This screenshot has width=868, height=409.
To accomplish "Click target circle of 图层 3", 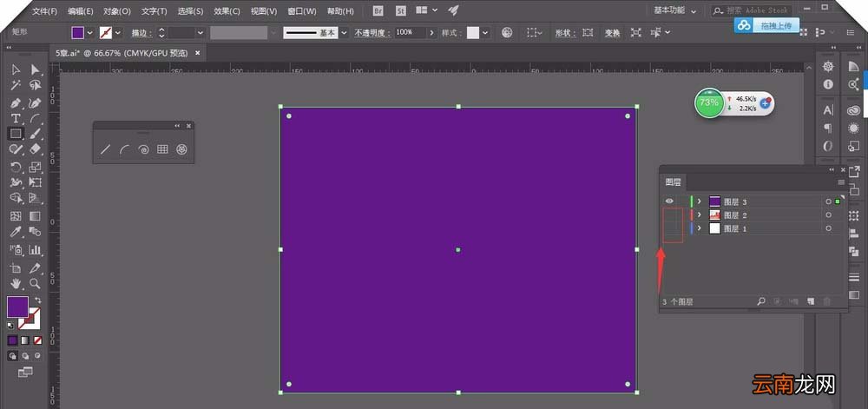I will coord(828,202).
